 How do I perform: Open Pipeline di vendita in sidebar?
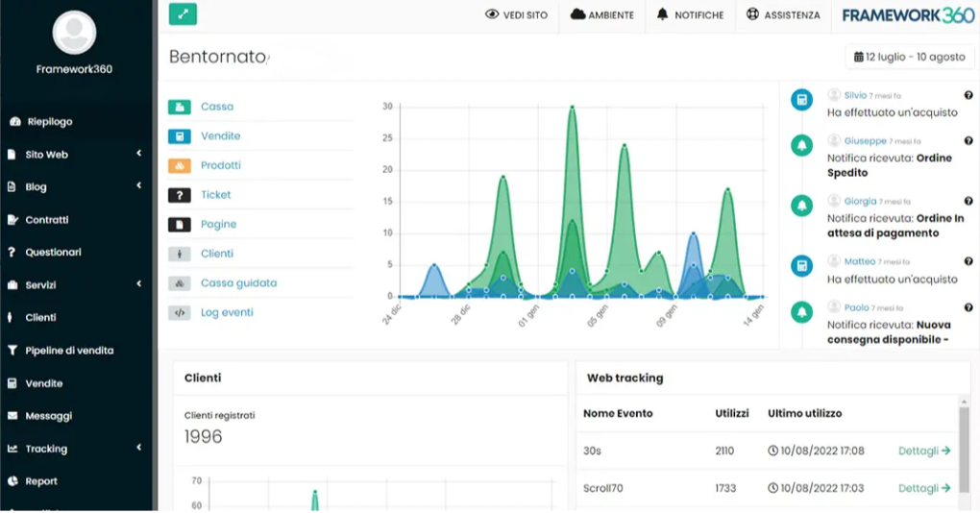coord(69,351)
